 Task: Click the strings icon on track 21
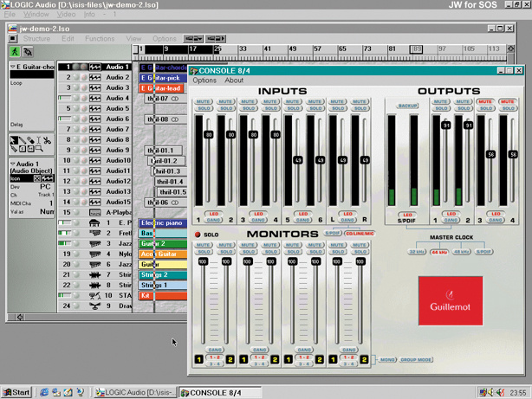[95, 275]
